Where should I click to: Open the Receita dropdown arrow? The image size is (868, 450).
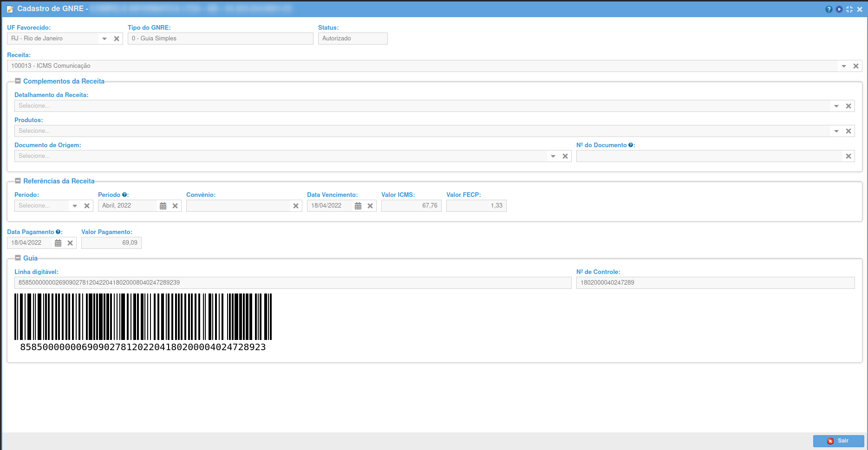point(844,66)
